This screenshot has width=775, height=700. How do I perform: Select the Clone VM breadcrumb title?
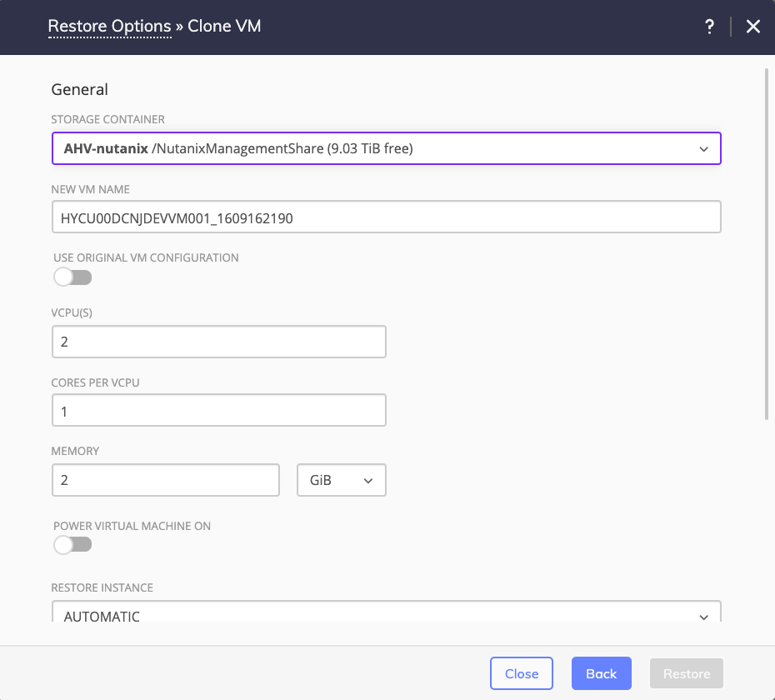[223, 26]
